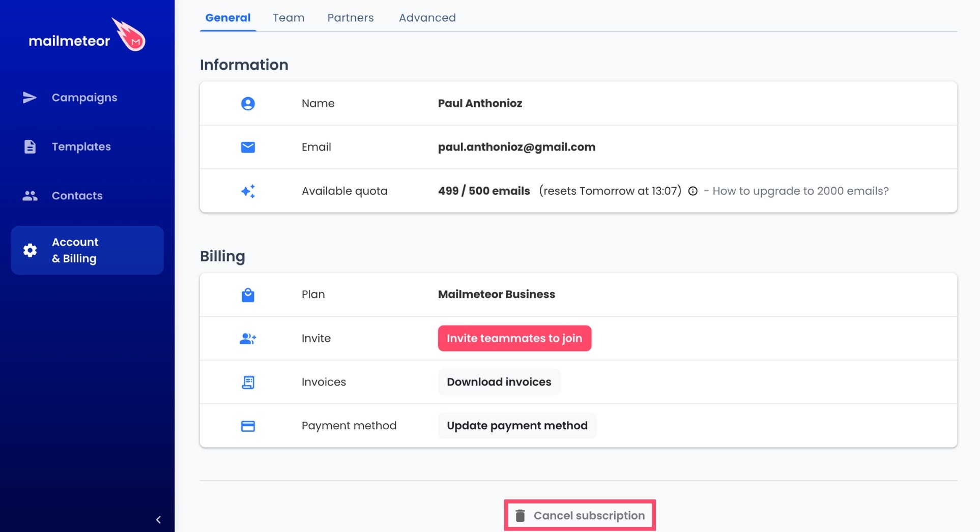
Task: Click the Cancel subscription trash icon
Action: pyautogui.click(x=520, y=516)
